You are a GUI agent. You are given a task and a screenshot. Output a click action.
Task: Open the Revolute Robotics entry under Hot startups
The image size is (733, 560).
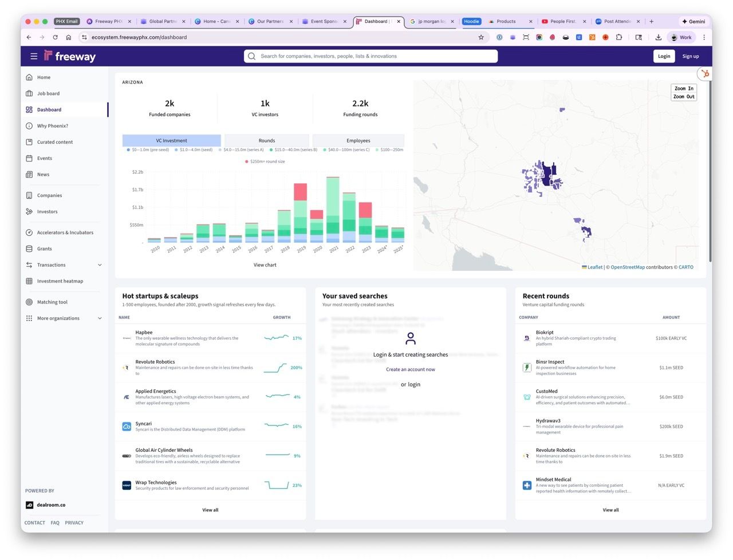click(x=210, y=368)
